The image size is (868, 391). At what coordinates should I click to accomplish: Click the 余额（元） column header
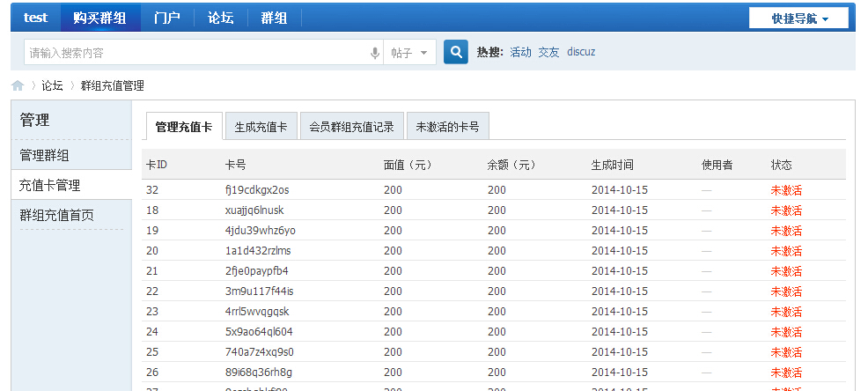511,165
